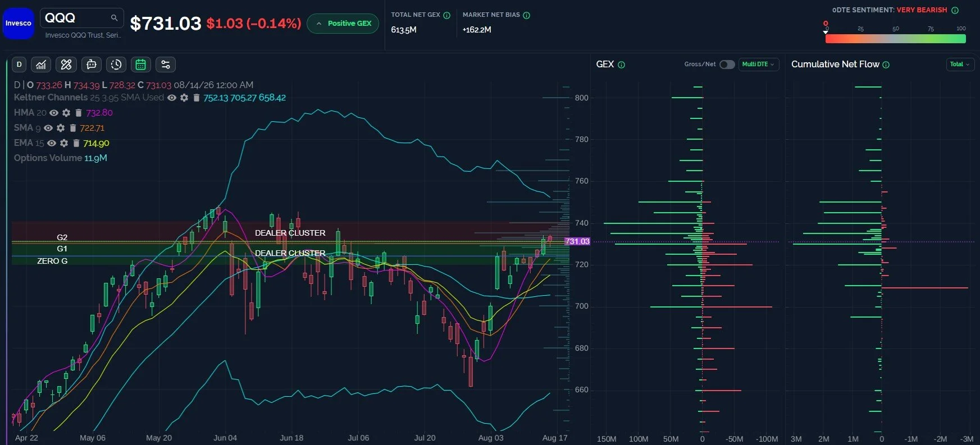Toggle visibility of EMA 15
This screenshot has width=980, height=445.
coord(52,143)
